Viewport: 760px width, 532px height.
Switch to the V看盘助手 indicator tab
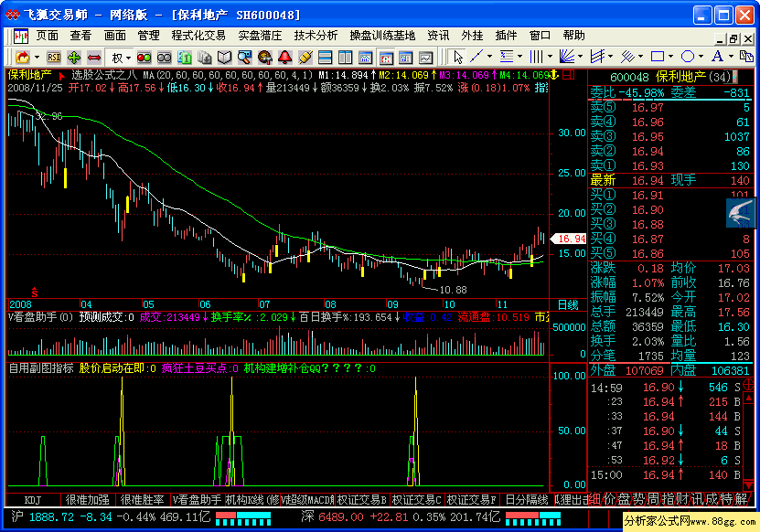[197, 499]
